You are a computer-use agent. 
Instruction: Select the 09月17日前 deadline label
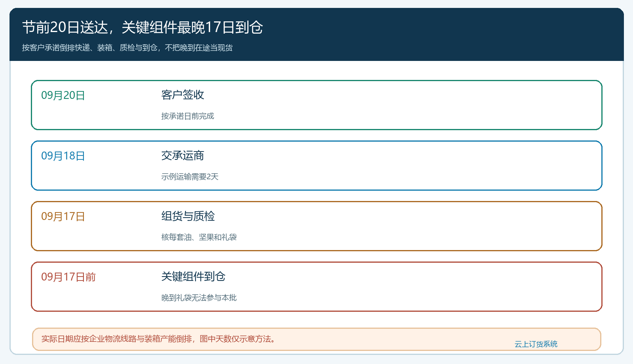pyautogui.click(x=68, y=277)
